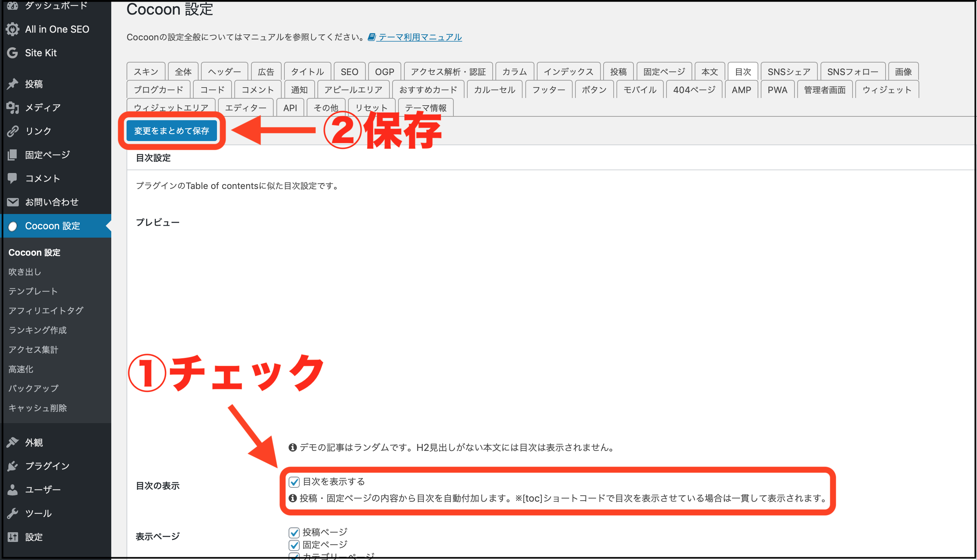Click the speech bubble icon beside コメント in the sidebar

pyautogui.click(x=13, y=178)
